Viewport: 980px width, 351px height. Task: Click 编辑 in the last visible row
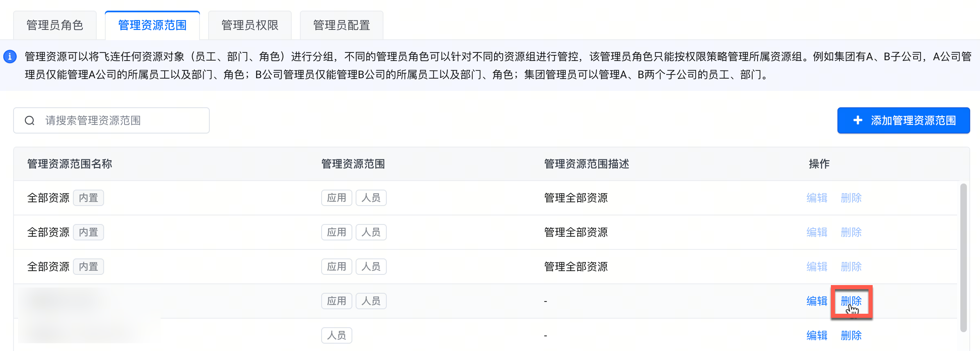pos(817,335)
